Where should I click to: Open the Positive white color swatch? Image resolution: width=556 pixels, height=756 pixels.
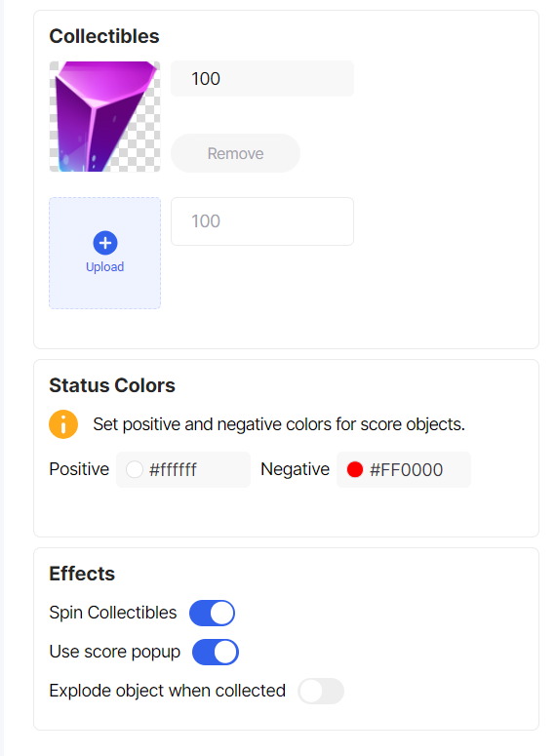click(x=135, y=469)
